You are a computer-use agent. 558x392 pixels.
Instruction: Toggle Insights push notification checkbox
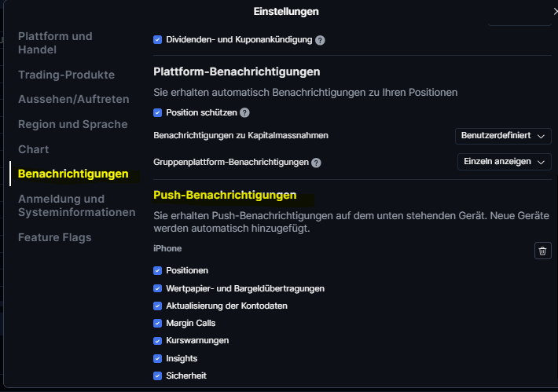[x=158, y=358]
